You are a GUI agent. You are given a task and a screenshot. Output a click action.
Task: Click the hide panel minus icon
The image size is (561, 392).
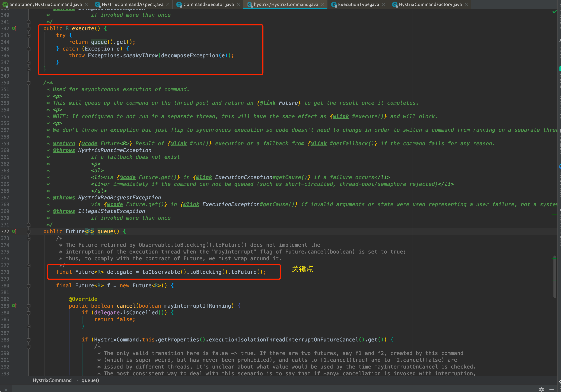coord(552,389)
